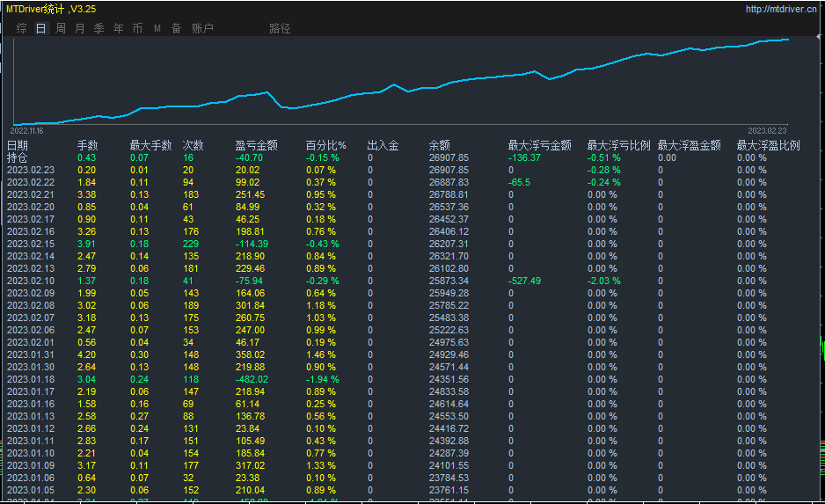This screenshot has height=504, width=825.
Task: Click the blue equity curve chart
Action: pos(401,82)
